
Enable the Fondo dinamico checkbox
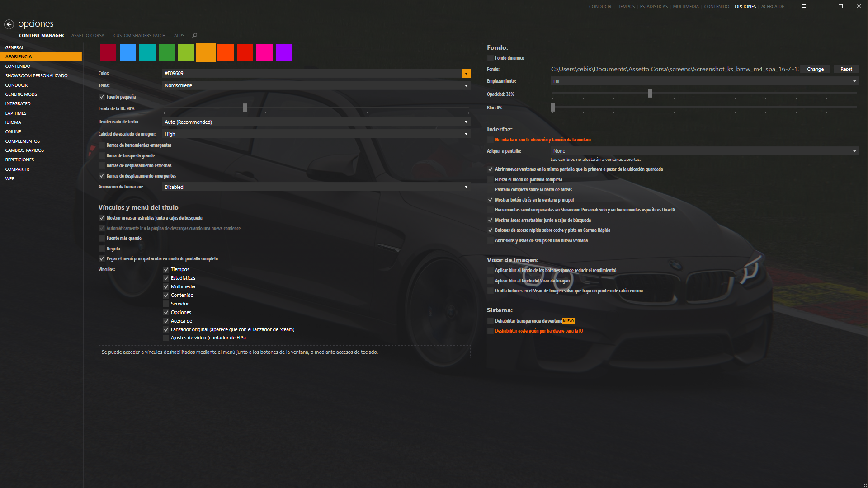pos(490,58)
